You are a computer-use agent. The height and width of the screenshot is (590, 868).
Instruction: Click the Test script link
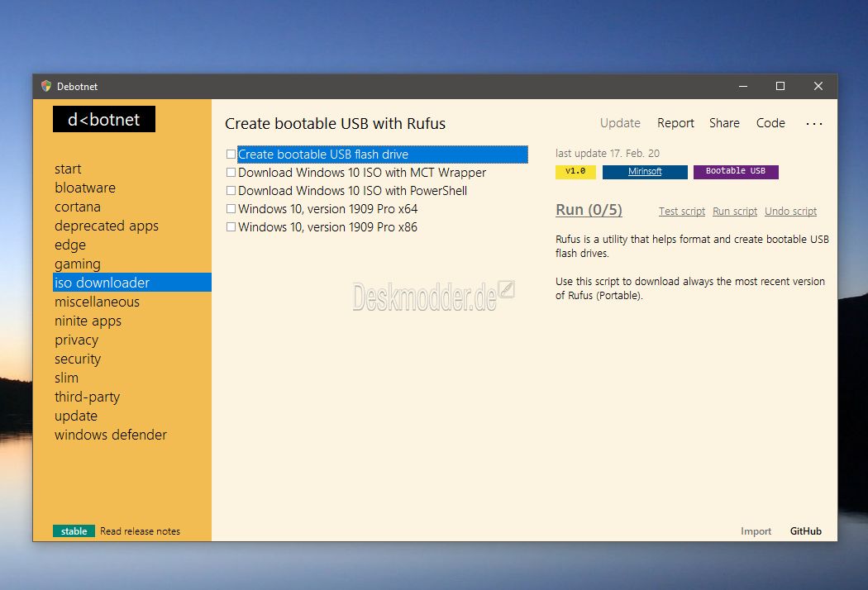pos(682,211)
